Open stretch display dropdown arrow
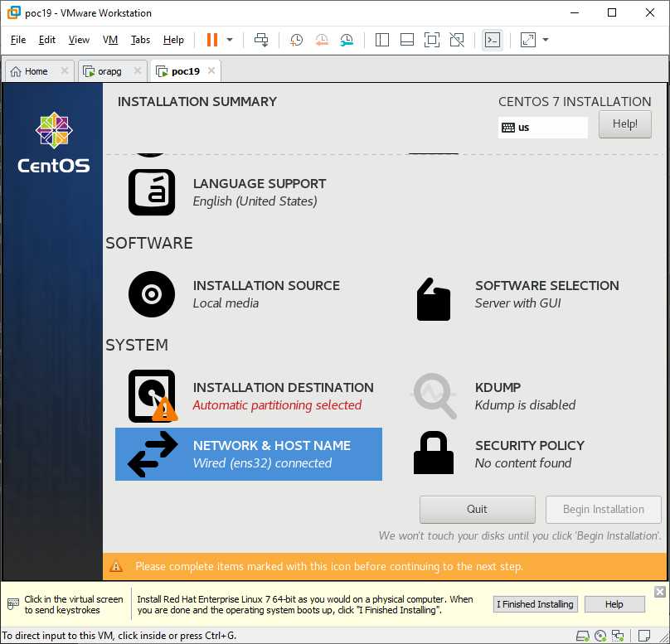The width and height of the screenshot is (670, 644). pyautogui.click(x=546, y=40)
